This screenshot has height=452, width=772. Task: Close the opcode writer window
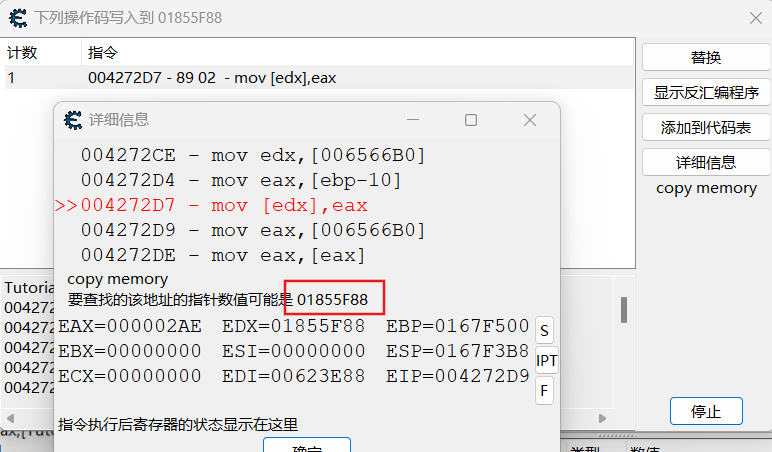[755, 17]
